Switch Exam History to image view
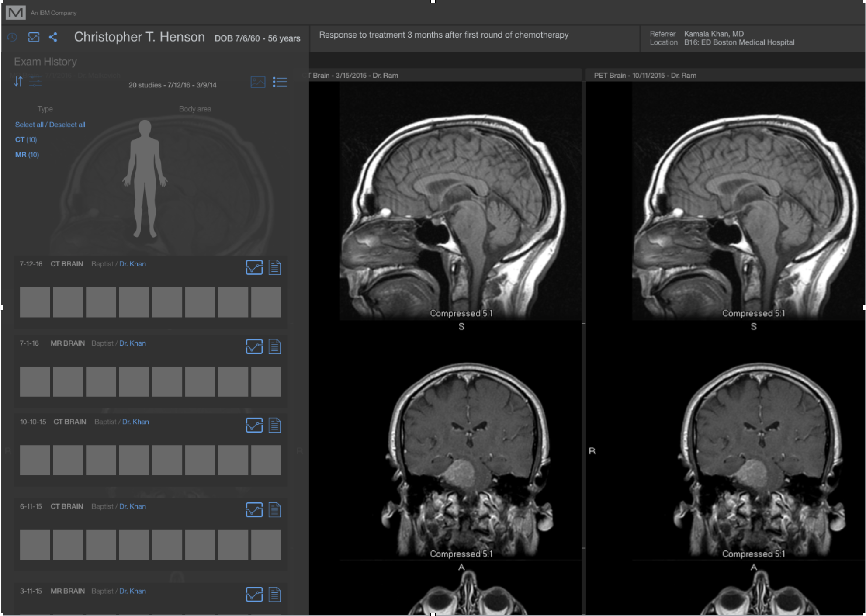The height and width of the screenshot is (616, 866). tap(258, 82)
